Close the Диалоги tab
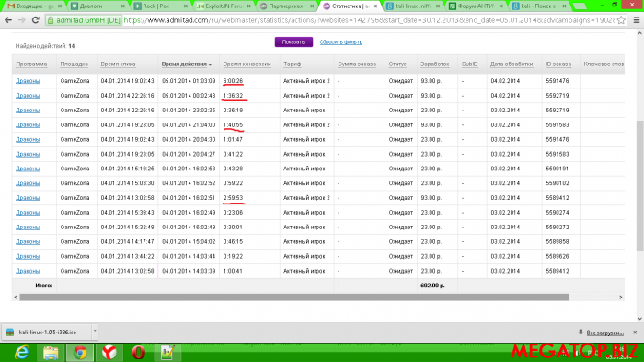 click(x=122, y=6)
